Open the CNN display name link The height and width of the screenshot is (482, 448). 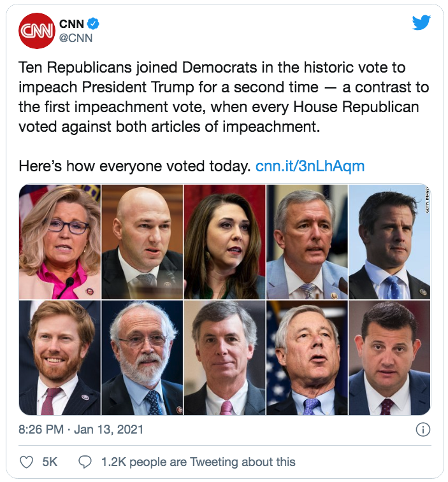tap(71, 24)
